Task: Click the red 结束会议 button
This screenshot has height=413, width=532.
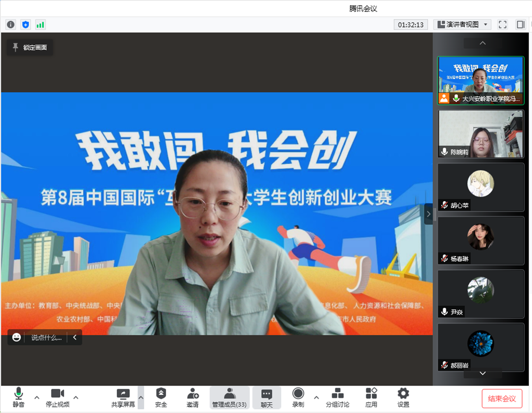Action: coord(501,398)
